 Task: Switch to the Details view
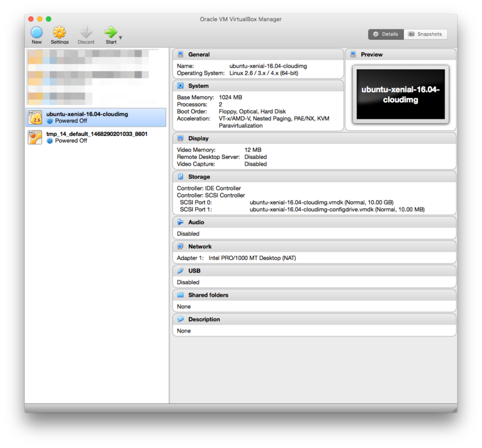386,34
